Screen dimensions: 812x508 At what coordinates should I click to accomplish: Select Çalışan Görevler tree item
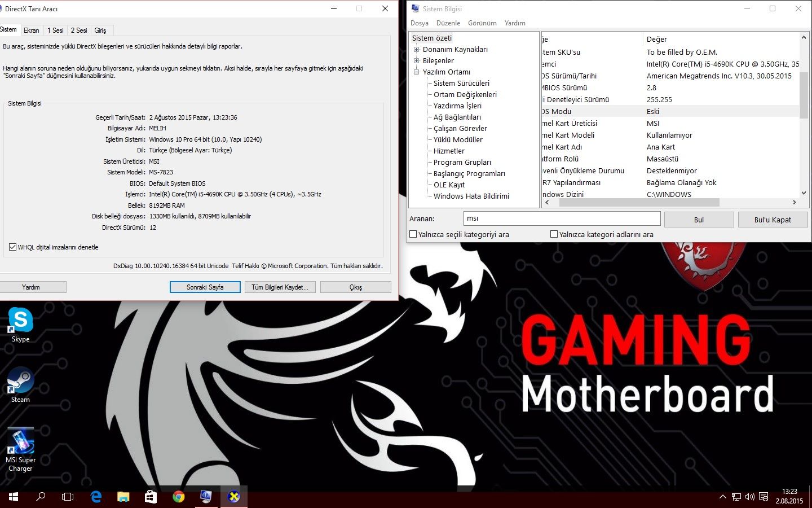click(460, 129)
